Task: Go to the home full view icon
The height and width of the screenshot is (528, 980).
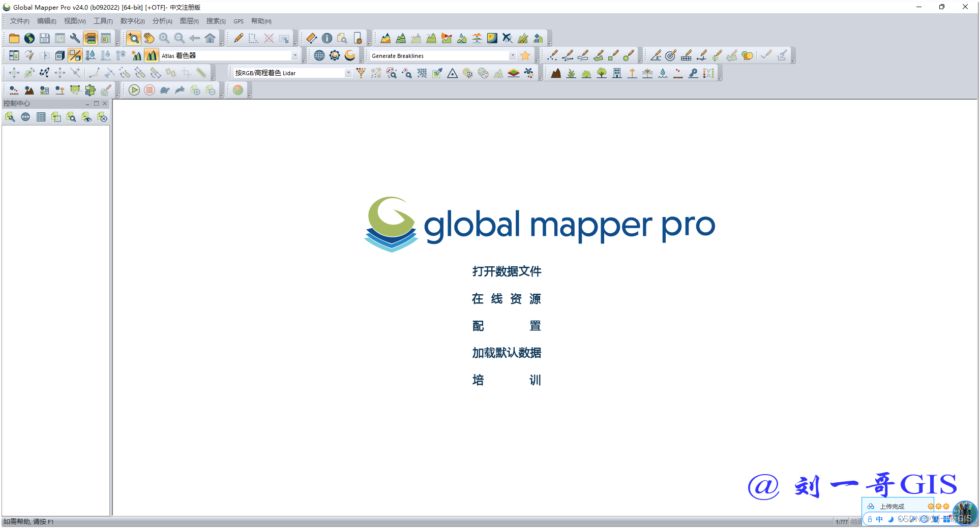Action: (210, 38)
